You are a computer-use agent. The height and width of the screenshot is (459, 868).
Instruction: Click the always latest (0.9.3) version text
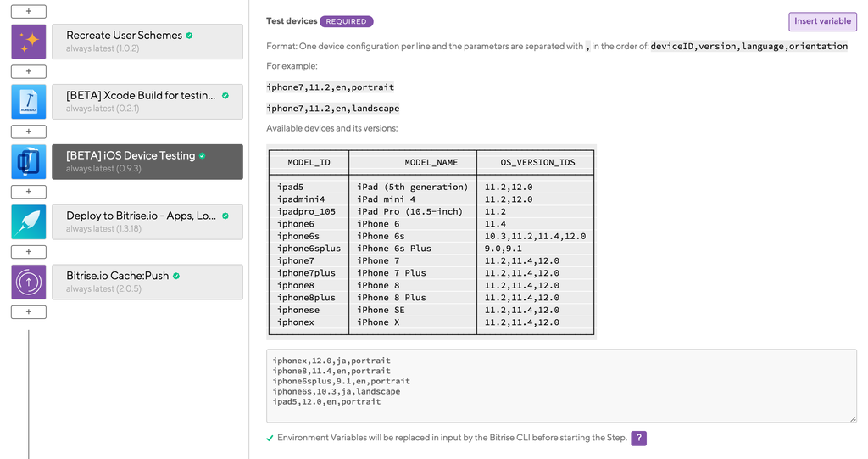103,169
